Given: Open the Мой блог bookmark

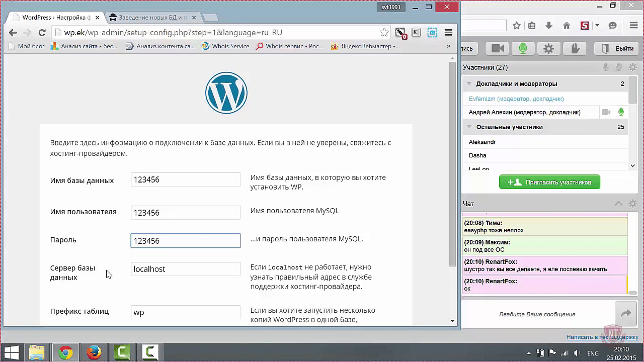Looking at the screenshot, I should coord(27,46).
